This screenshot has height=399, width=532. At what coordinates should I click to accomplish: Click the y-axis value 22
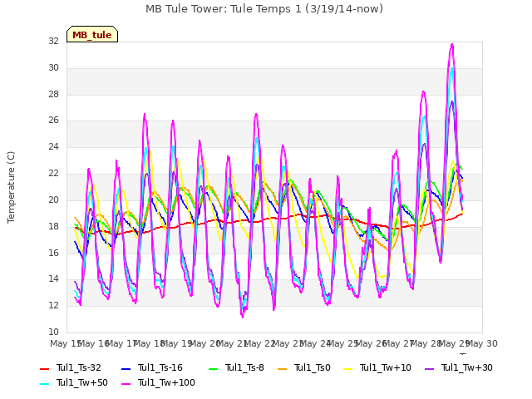point(53,173)
